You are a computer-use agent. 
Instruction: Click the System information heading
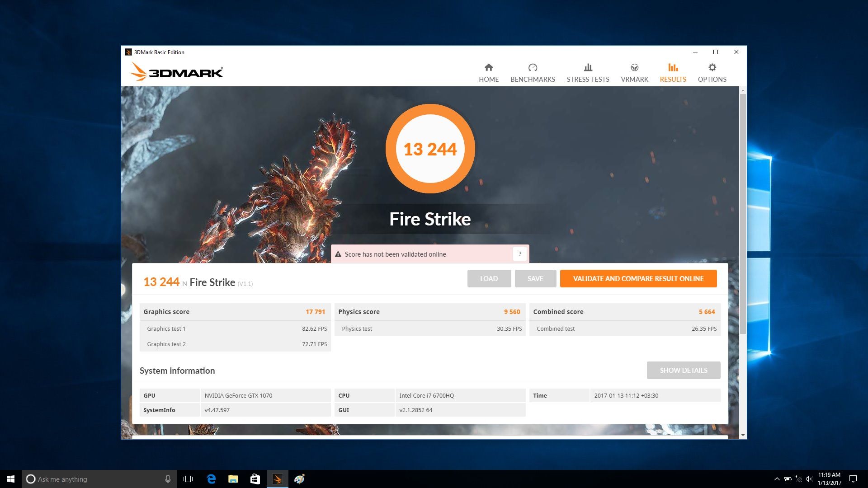point(177,371)
